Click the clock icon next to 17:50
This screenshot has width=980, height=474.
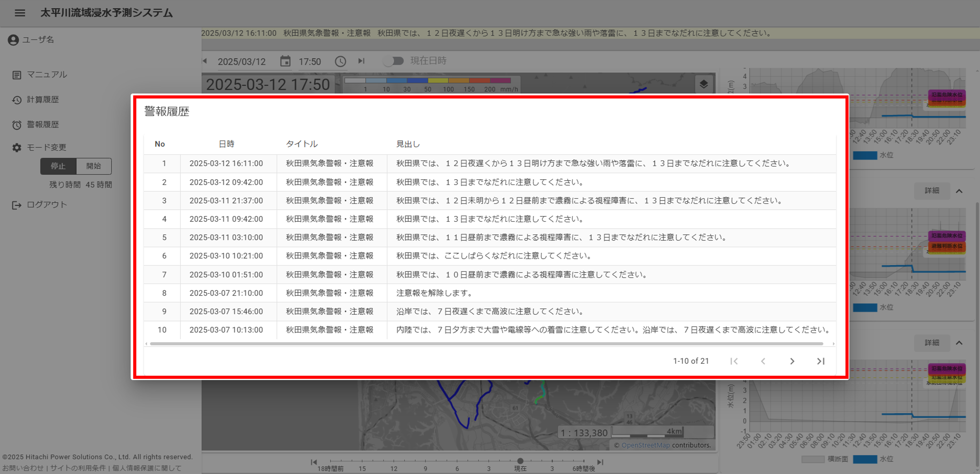[340, 61]
